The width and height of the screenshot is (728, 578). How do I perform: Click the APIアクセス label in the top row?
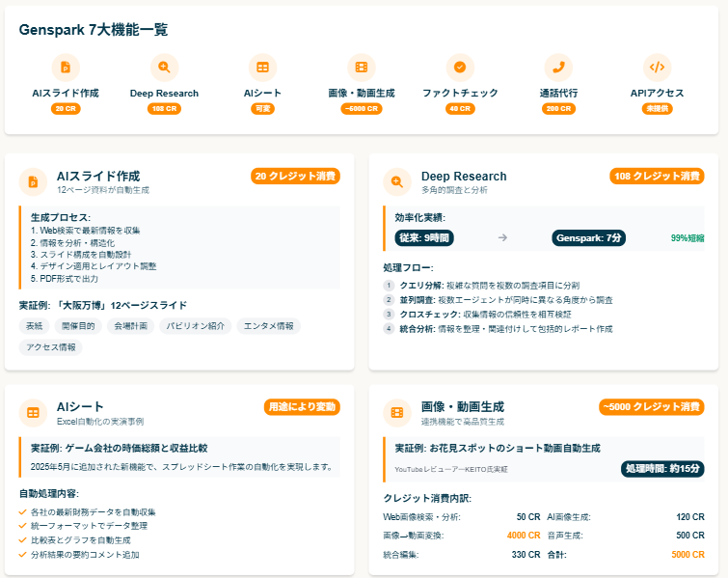[x=657, y=94]
